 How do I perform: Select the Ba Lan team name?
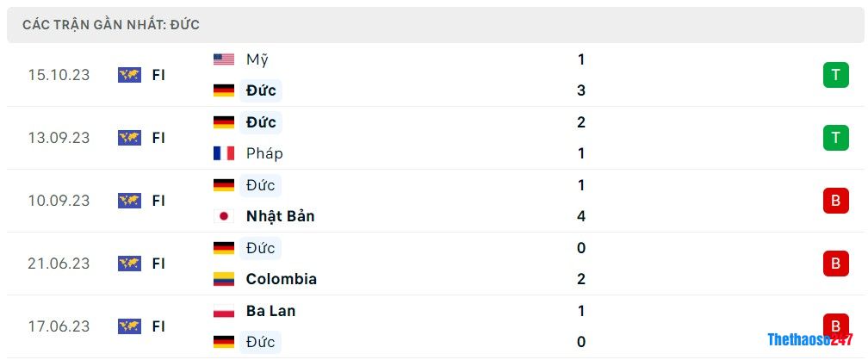tap(270, 311)
